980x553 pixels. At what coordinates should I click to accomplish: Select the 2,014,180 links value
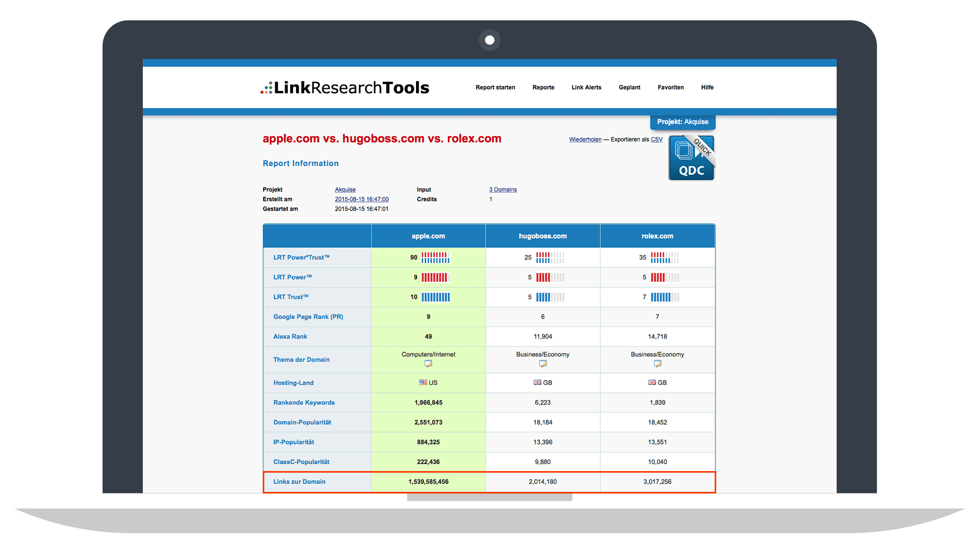coord(543,482)
